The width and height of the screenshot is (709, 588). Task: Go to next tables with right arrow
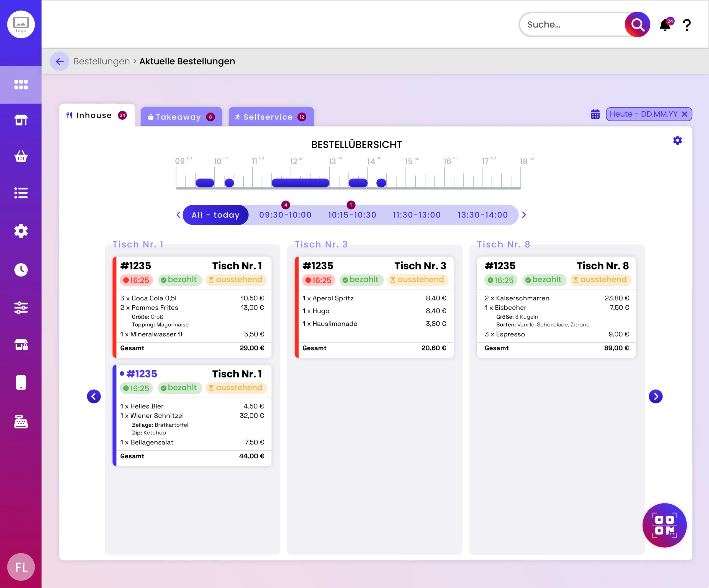tap(656, 396)
